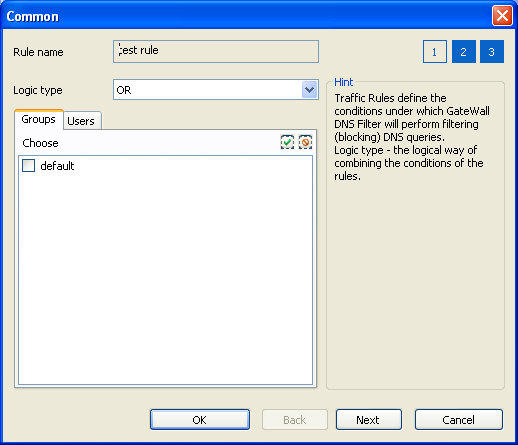Cancel the rule creation dialog
This screenshot has width=518, height=445.
click(x=459, y=420)
